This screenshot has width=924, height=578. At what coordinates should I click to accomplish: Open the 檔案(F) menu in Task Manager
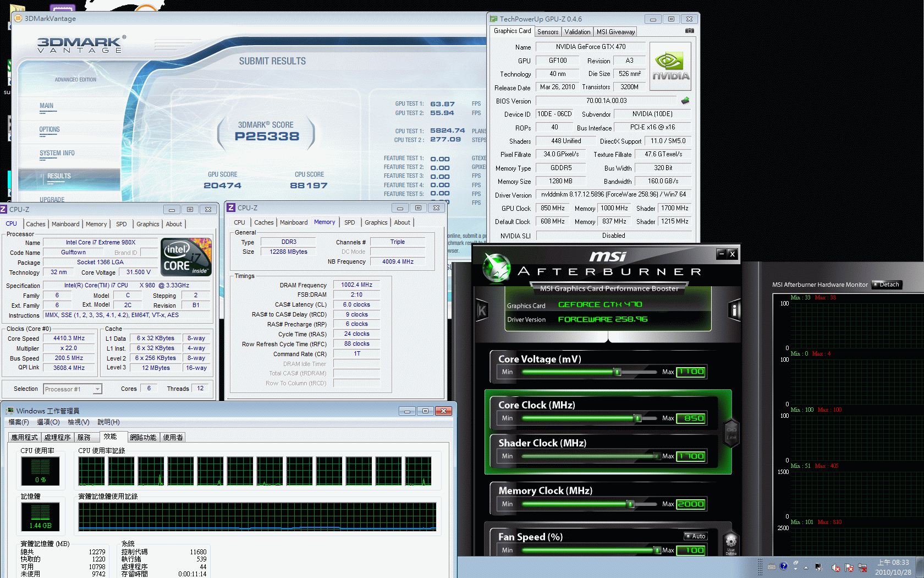19,422
